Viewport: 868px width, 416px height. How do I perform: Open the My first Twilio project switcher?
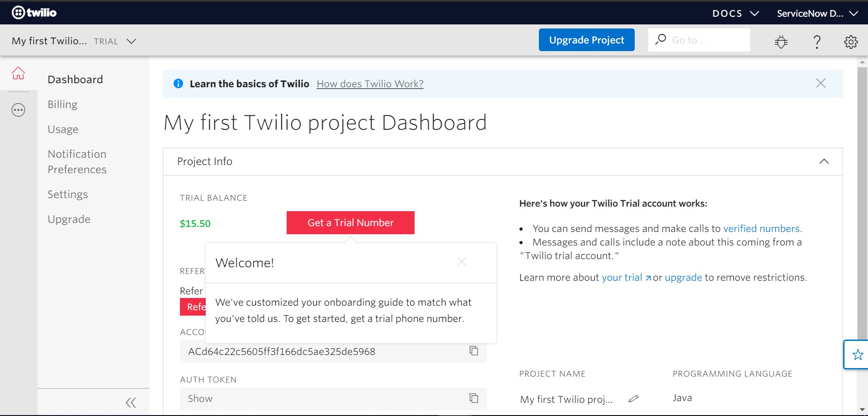(x=74, y=41)
